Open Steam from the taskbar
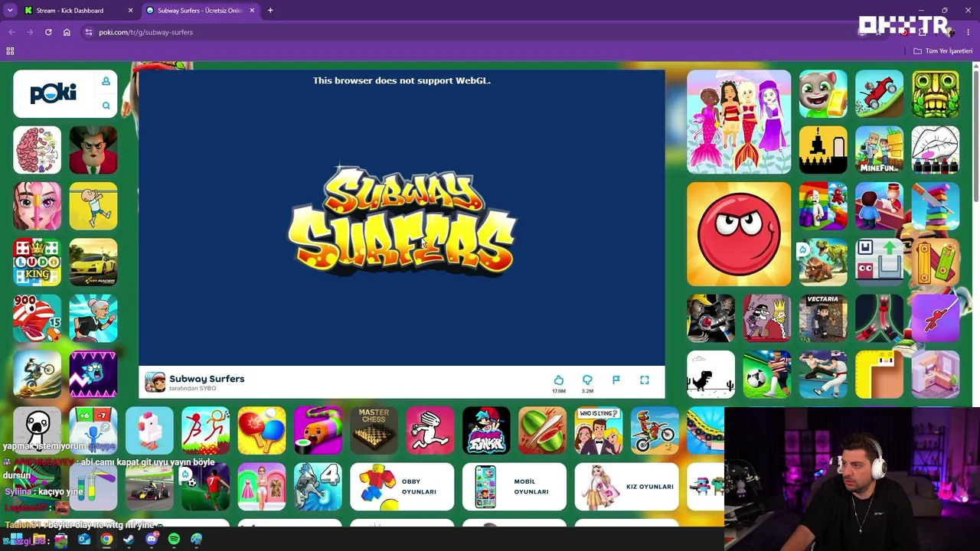Screen dimensions: 980x551 129,540
